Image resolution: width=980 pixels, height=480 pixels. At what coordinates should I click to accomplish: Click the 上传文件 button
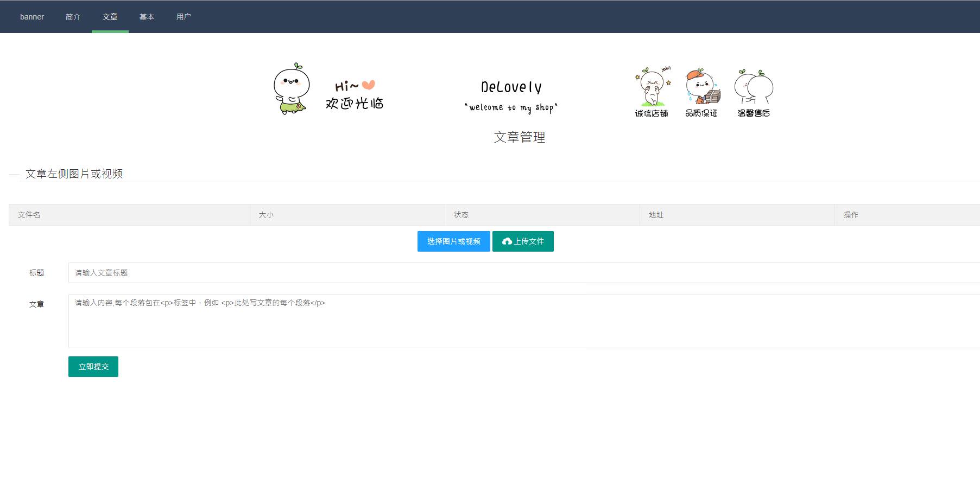coord(523,241)
